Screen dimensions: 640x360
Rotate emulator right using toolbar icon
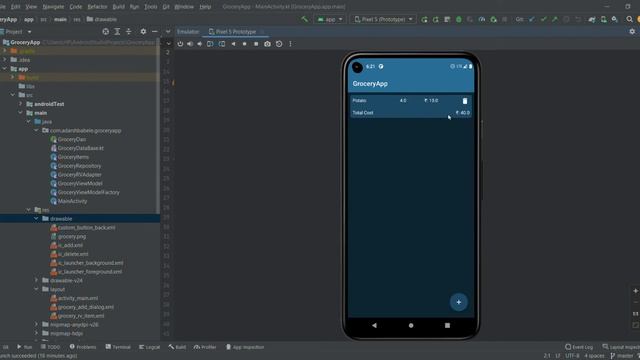[x=222, y=44]
